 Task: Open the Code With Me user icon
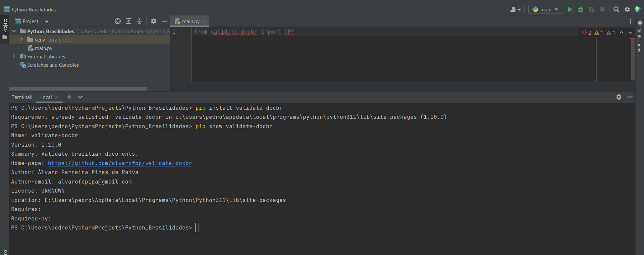(515, 9)
